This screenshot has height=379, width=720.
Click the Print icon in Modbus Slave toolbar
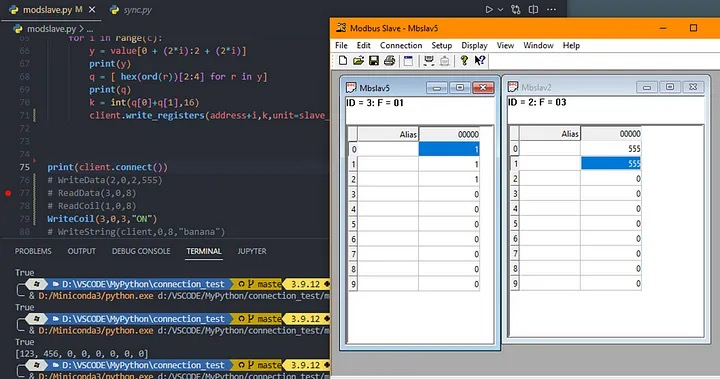(x=389, y=61)
